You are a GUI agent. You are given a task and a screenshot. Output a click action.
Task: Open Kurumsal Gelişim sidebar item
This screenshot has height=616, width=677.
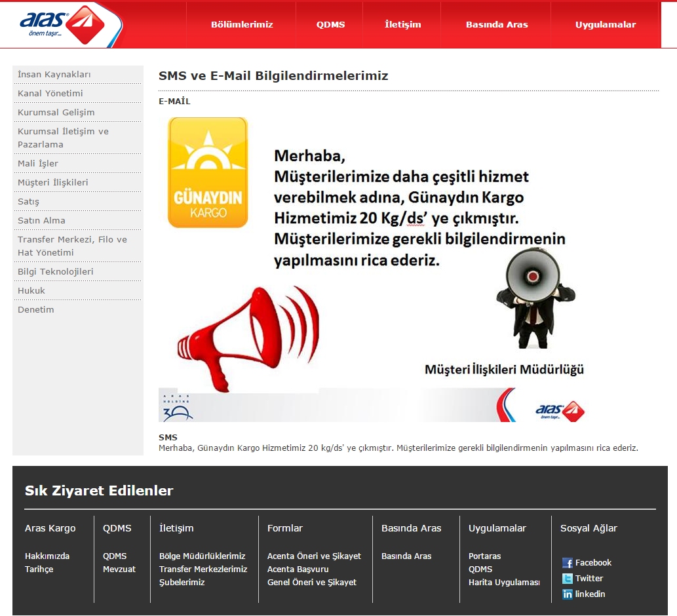pos(78,112)
